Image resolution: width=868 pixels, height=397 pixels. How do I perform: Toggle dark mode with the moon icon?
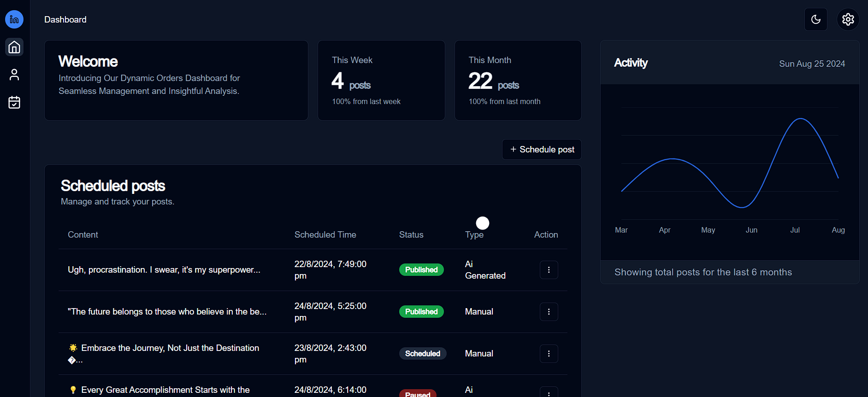[815, 19]
